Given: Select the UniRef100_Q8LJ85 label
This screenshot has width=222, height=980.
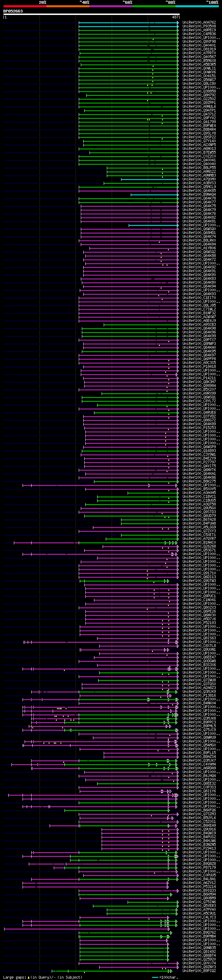Looking at the screenshot, I should (x=199, y=306).
